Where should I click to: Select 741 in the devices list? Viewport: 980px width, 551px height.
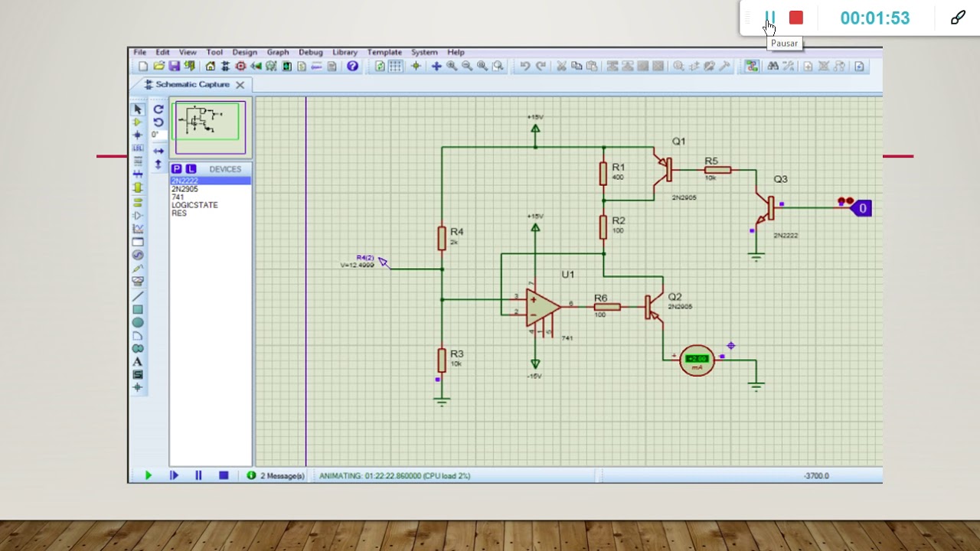pyautogui.click(x=210, y=197)
